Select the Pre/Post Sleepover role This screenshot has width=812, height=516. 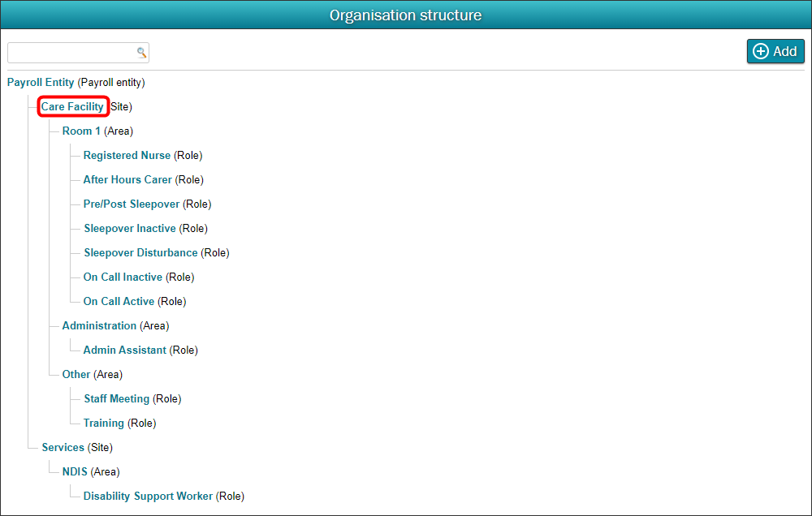(132, 204)
